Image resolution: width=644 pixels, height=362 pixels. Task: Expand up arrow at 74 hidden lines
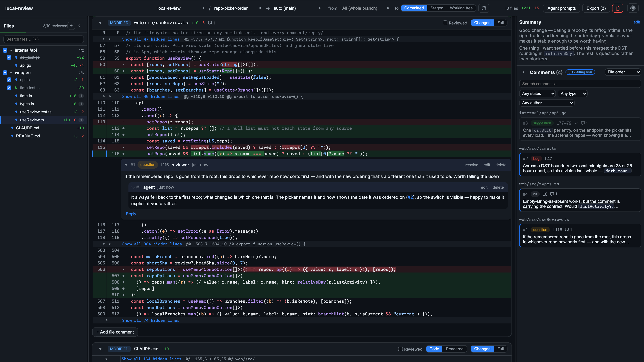tap(106, 320)
